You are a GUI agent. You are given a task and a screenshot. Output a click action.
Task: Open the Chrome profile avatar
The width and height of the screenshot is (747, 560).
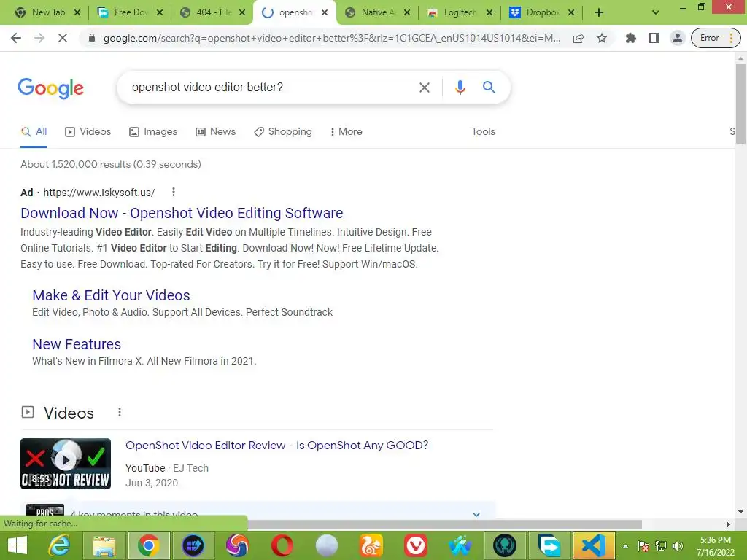pyautogui.click(x=678, y=38)
